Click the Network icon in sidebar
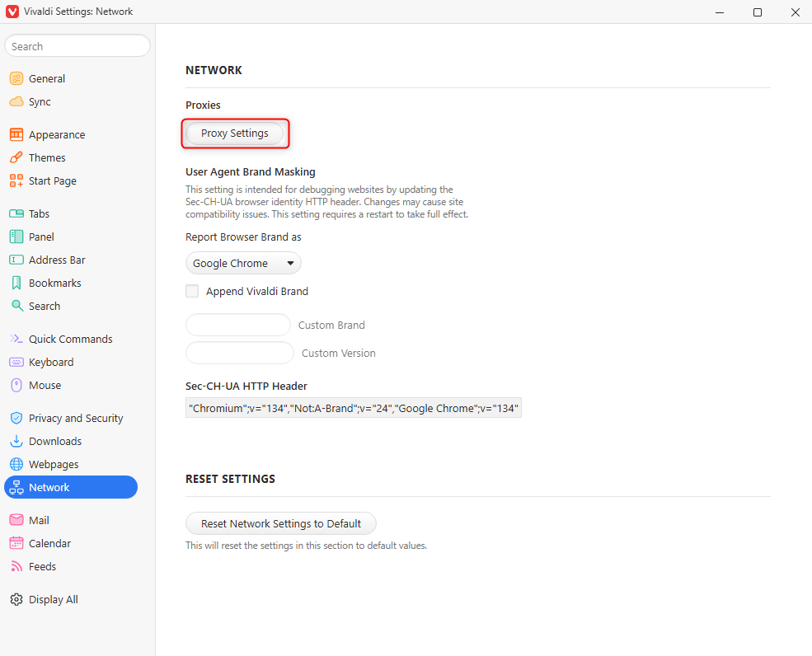This screenshot has width=812, height=656. coord(16,487)
